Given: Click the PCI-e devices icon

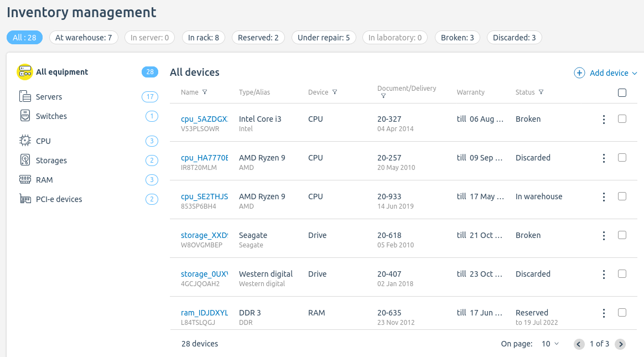Looking at the screenshot, I should [x=25, y=199].
